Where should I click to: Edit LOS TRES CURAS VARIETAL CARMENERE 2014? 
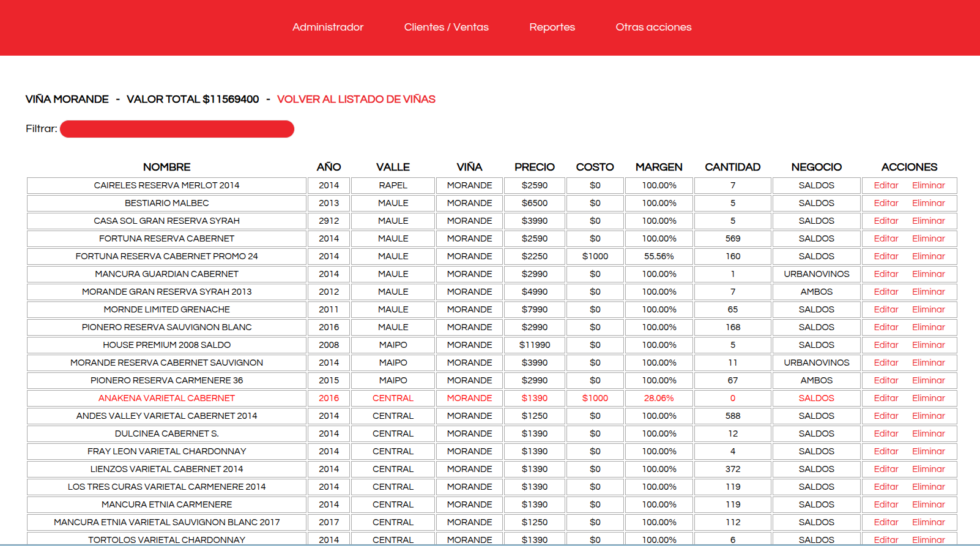886,487
